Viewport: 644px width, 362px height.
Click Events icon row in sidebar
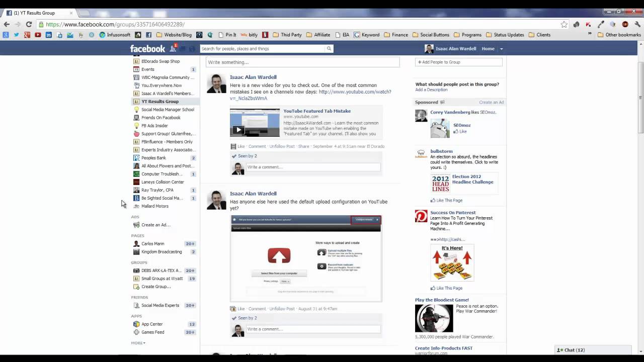click(165, 69)
